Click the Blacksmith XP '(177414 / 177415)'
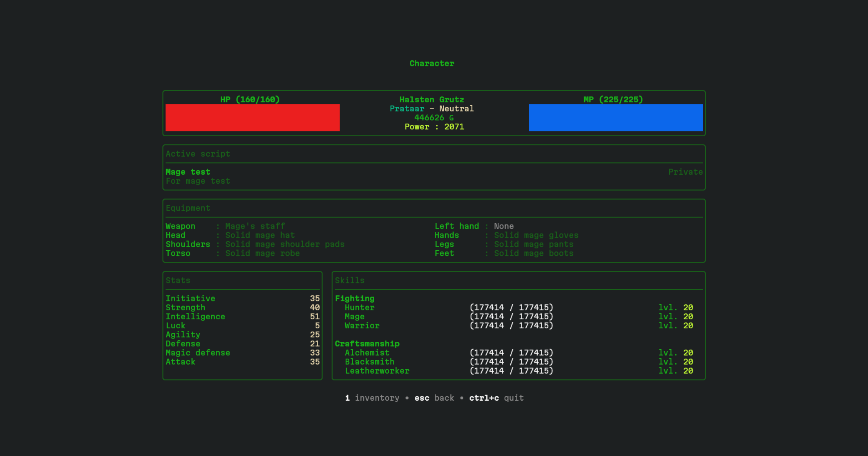The width and height of the screenshot is (868, 456). [x=511, y=362]
